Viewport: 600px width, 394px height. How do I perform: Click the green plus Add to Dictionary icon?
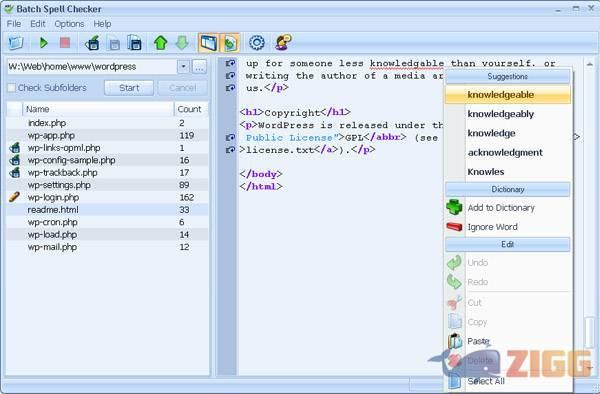point(455,207)
